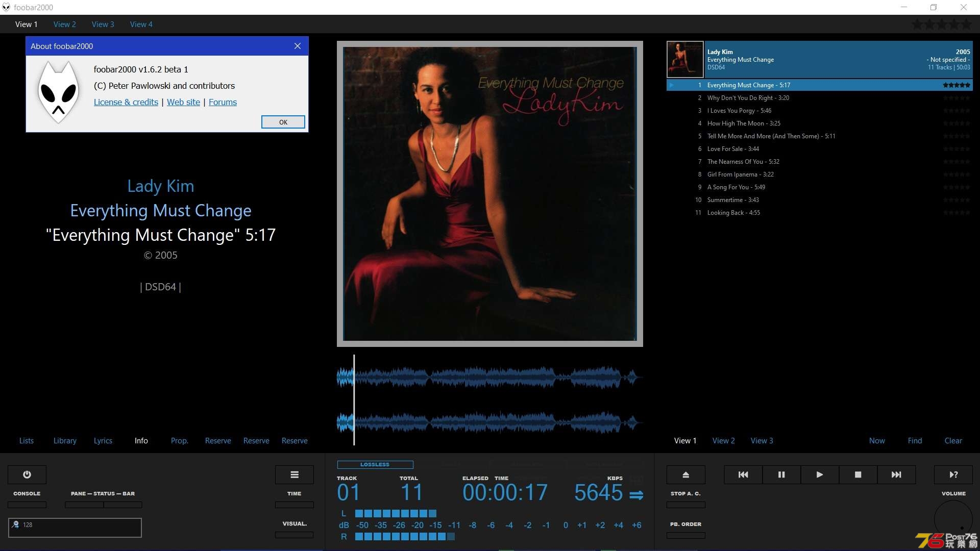The height and width of the screenshot is (551, 980).
Task: Select track A Song For You
Action: click(819, 187)
